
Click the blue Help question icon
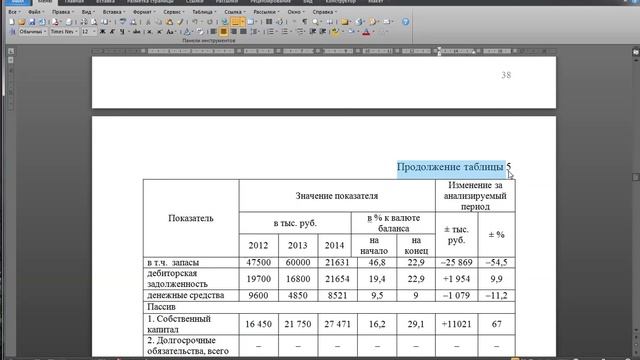pyautogui.click(x=406, y=22)
